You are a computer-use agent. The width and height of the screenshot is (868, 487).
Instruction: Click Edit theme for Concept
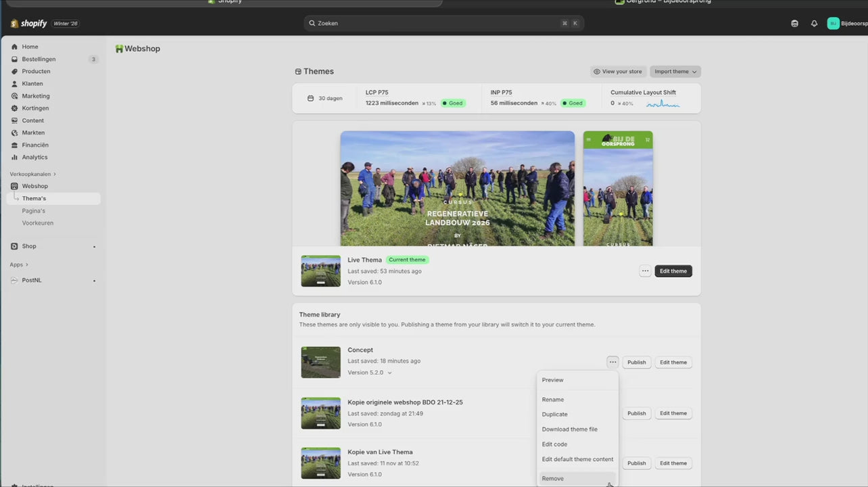(x=673, y=363)
